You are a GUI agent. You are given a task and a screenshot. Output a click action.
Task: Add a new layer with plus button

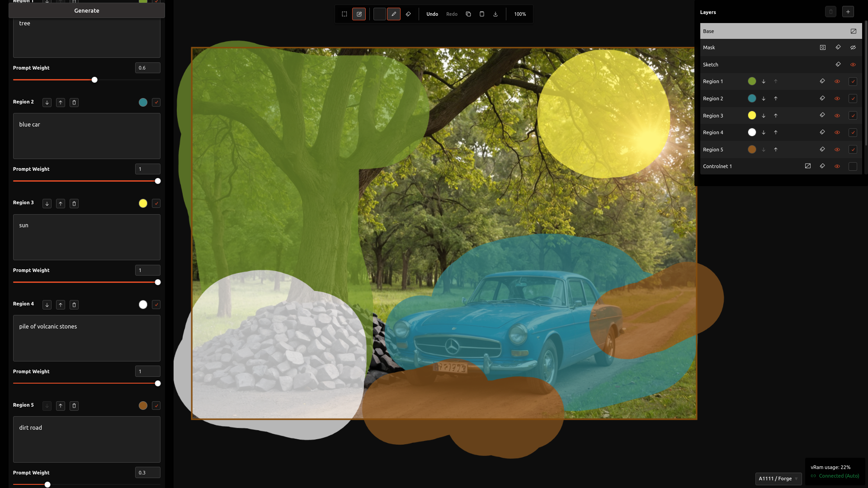pyautogui.click(x=848, y=12)
